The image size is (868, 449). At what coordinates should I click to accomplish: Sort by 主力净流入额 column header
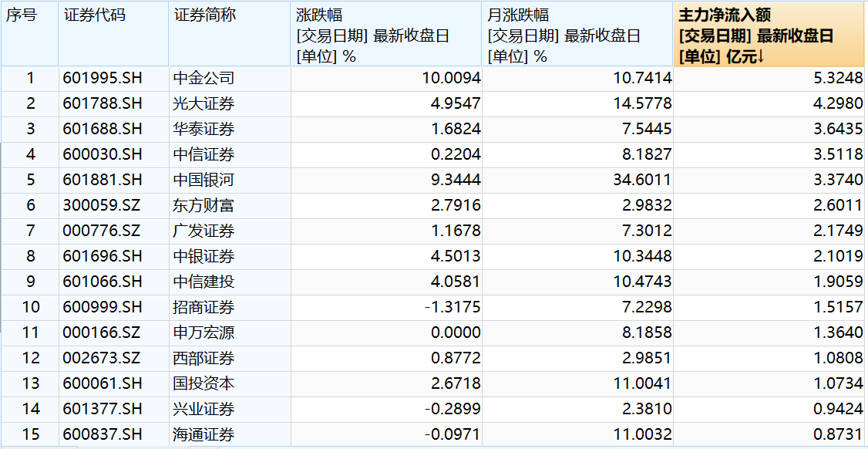770,35
